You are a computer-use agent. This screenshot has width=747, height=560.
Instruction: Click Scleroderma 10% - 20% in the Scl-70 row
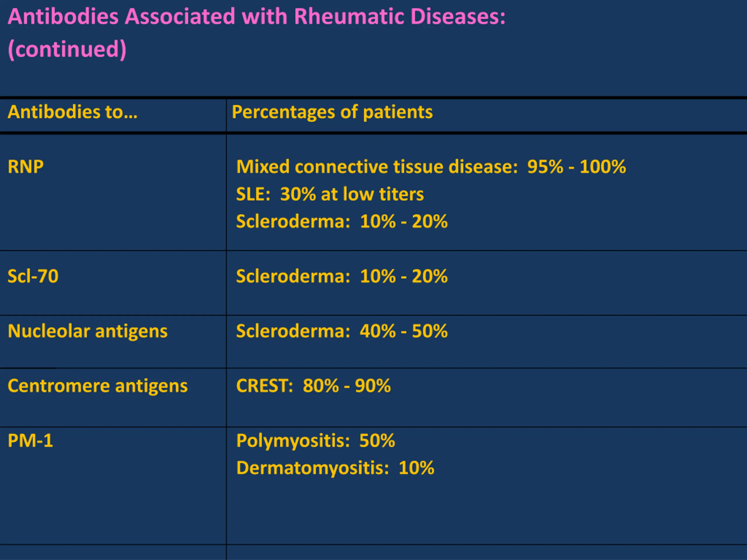(341, 276)
